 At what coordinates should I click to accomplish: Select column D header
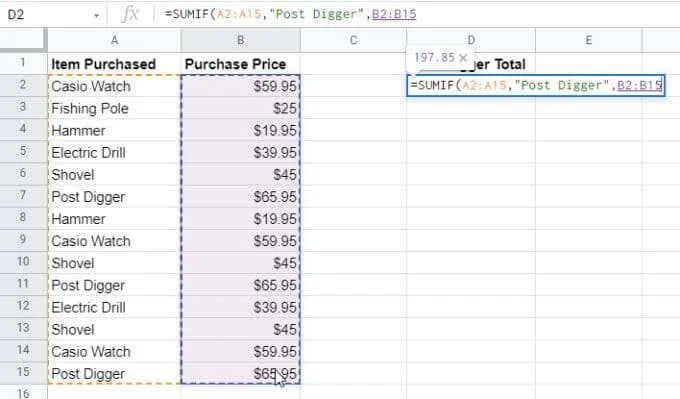[471, 40]
